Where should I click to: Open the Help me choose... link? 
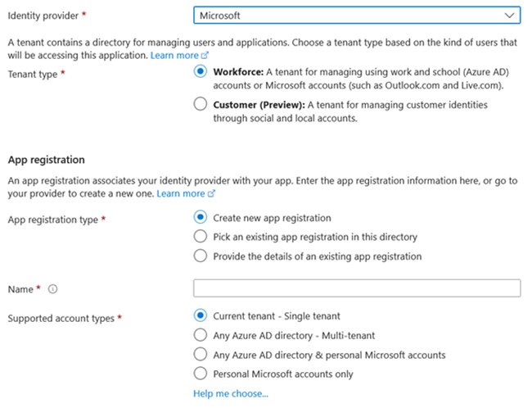pos(230,393)
